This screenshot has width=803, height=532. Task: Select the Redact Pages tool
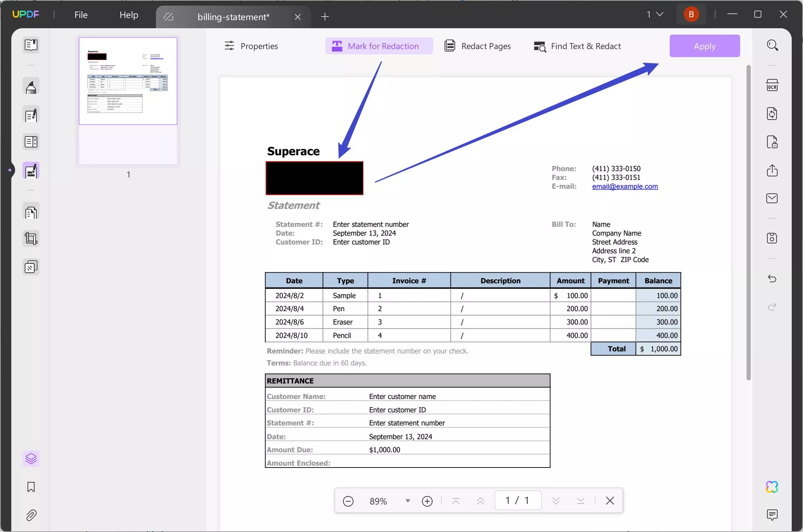coord(478,46)
